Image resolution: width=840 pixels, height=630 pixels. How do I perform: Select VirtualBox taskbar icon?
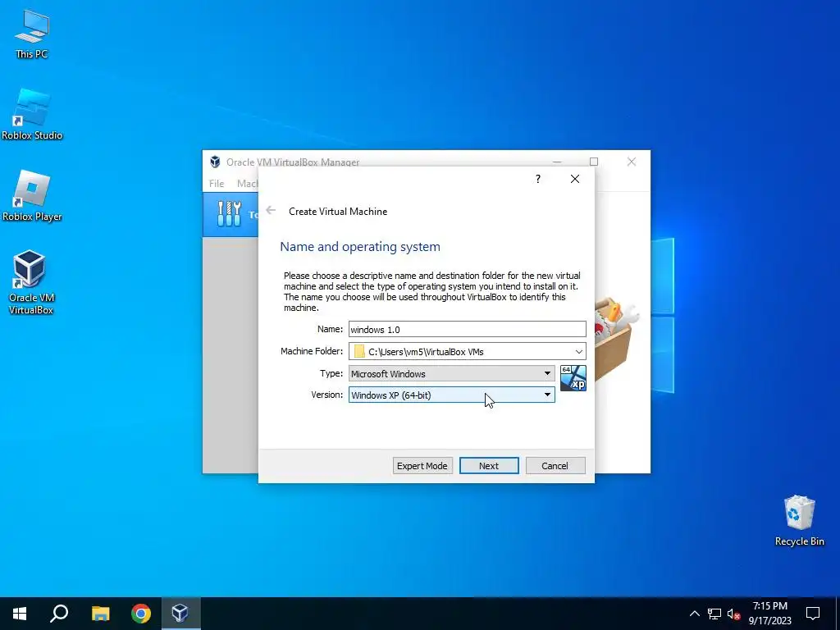[x=180, y=614]
